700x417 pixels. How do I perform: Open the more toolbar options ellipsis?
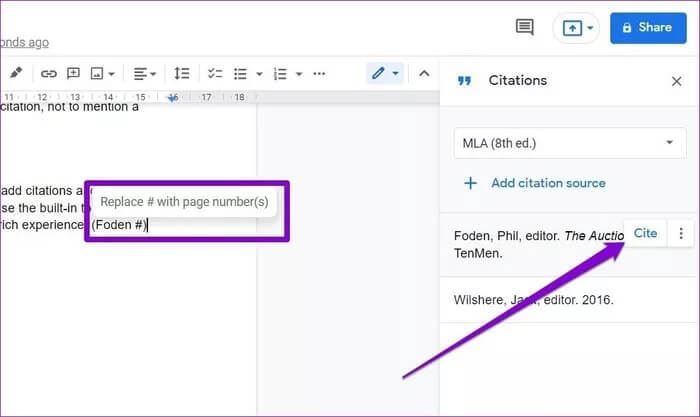319,73
